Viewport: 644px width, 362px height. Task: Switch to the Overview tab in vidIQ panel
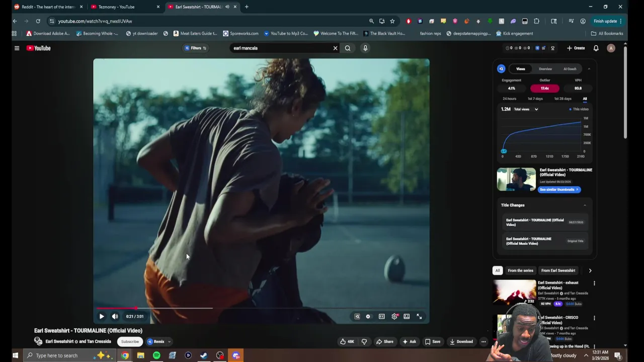[x=545, y=69]
